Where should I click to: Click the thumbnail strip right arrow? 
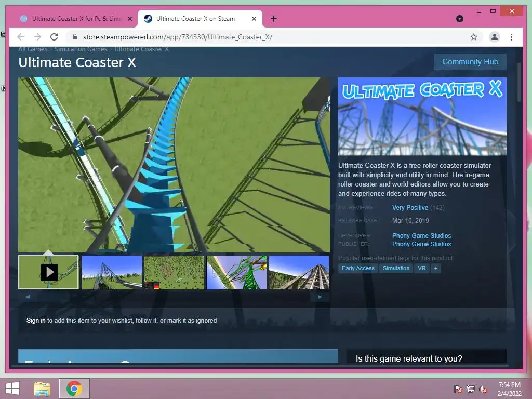320,297
